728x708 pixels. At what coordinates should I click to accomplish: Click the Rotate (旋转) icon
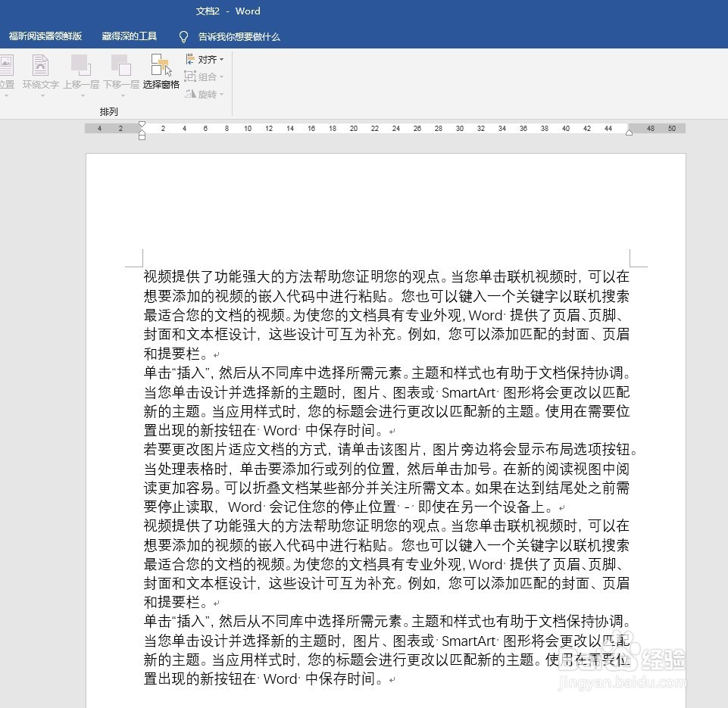point(191,94)
